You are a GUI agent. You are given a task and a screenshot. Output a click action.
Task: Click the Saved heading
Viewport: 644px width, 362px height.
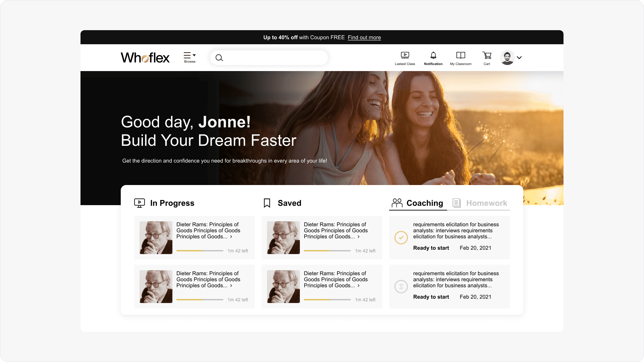(289, 203)
